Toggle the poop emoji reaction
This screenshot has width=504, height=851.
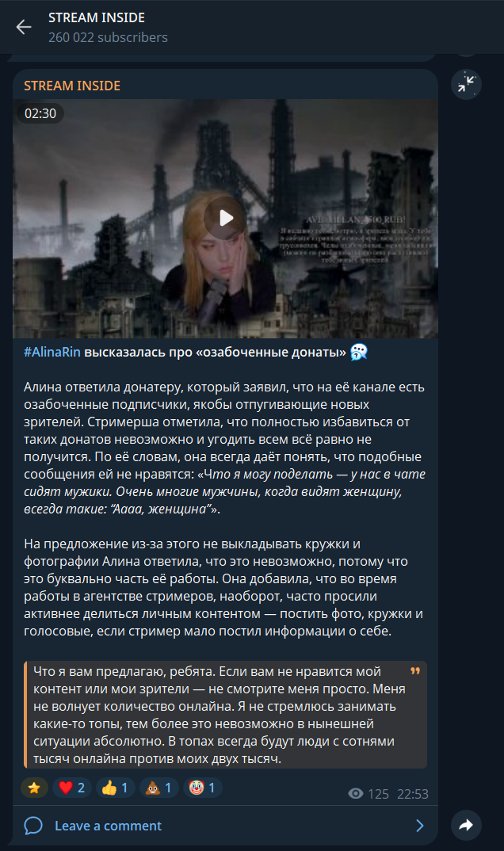[x=158, y=788]
